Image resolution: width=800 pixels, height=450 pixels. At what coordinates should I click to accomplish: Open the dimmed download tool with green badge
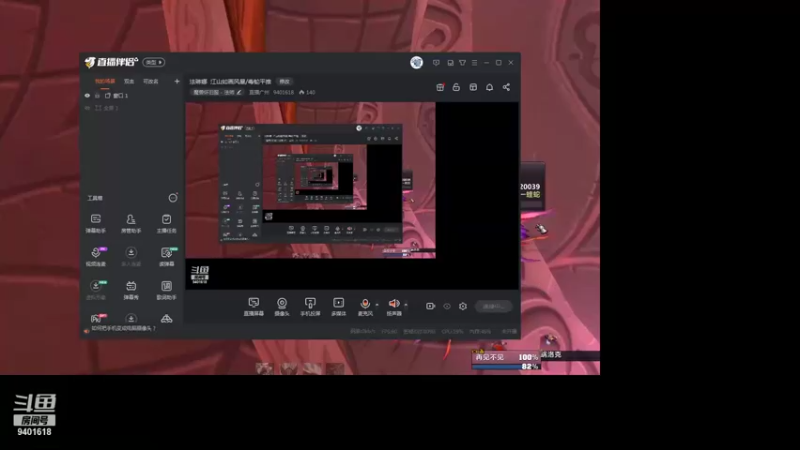[95, 290]
